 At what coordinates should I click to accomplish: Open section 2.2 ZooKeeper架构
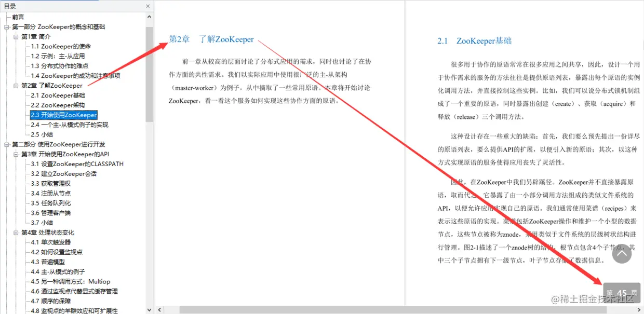(58, 105)
